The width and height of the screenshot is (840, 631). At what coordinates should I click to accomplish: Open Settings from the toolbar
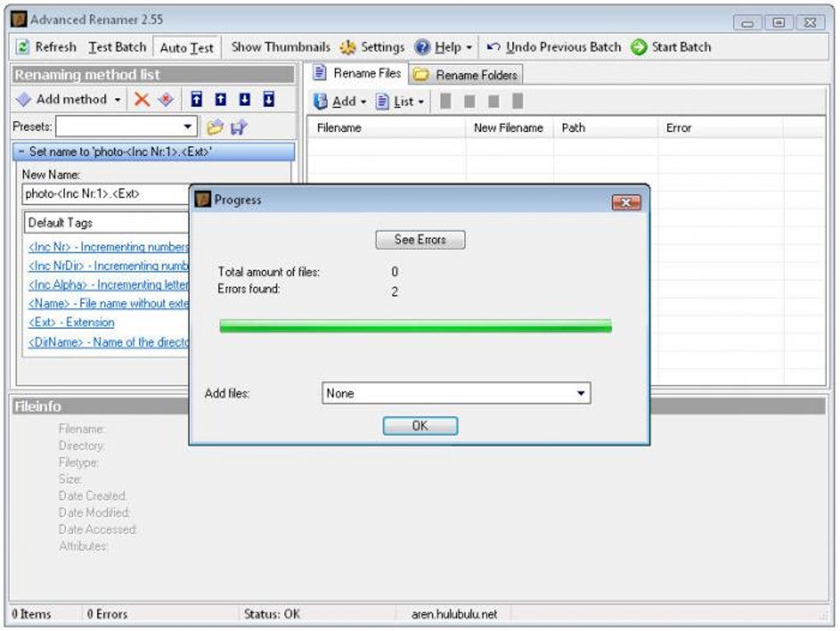tap(371, 47)
